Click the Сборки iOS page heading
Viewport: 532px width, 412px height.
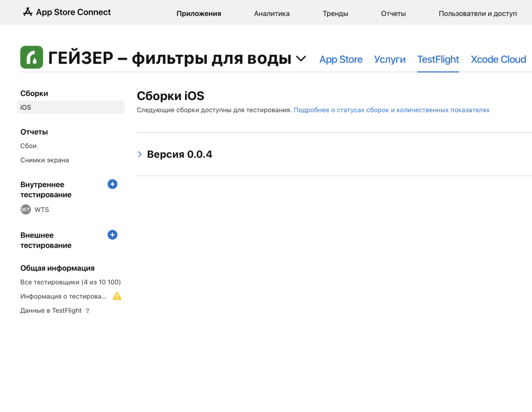171,96
